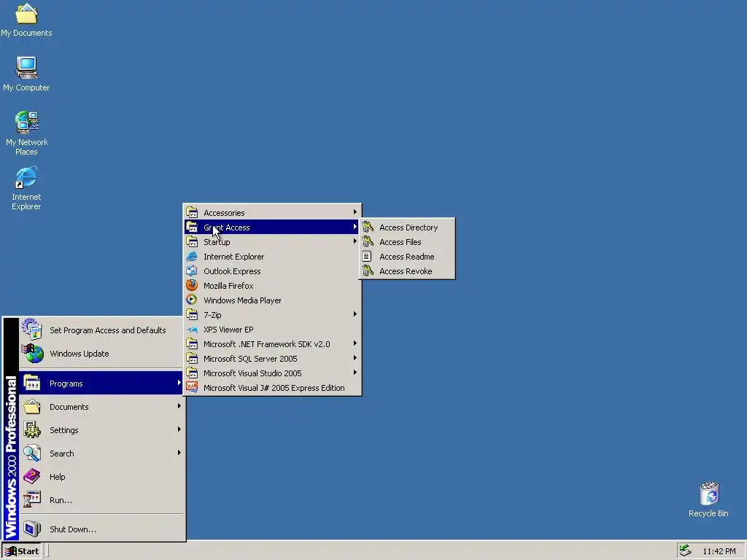Expand the Microsoft .NET Framework SDK v2.0 arrow
The height and width of the screenshot is (560, 747).
(355, 343)
